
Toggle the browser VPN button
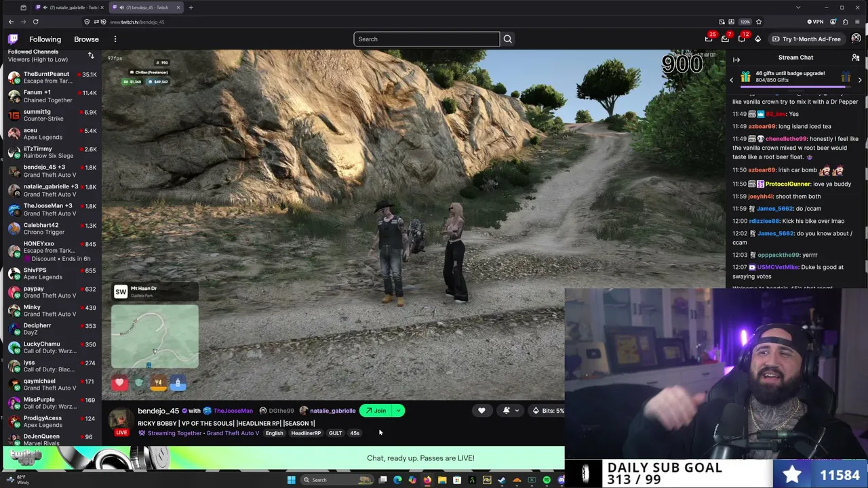[816, 22]
